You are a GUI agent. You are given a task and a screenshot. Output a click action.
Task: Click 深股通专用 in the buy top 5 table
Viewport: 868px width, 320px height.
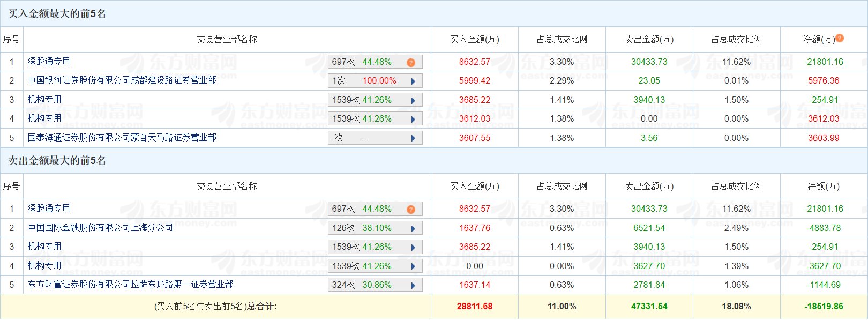[49, 62]
